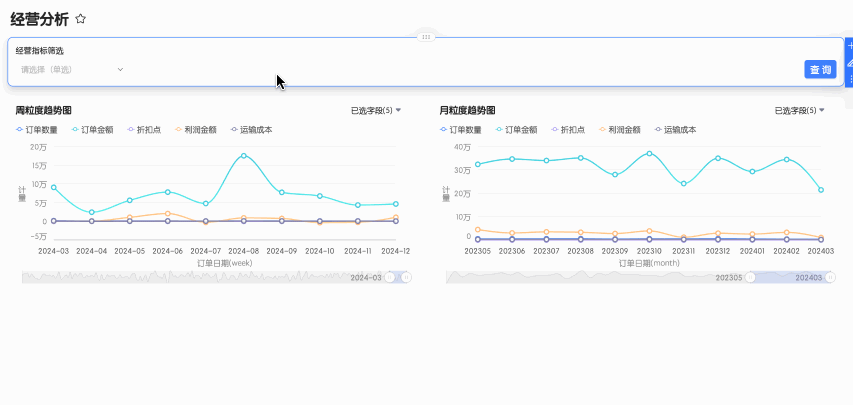Click the 2024-03 label on the weekly zoom slider
The width and height of the screenshot is (853, 405).
366,278
